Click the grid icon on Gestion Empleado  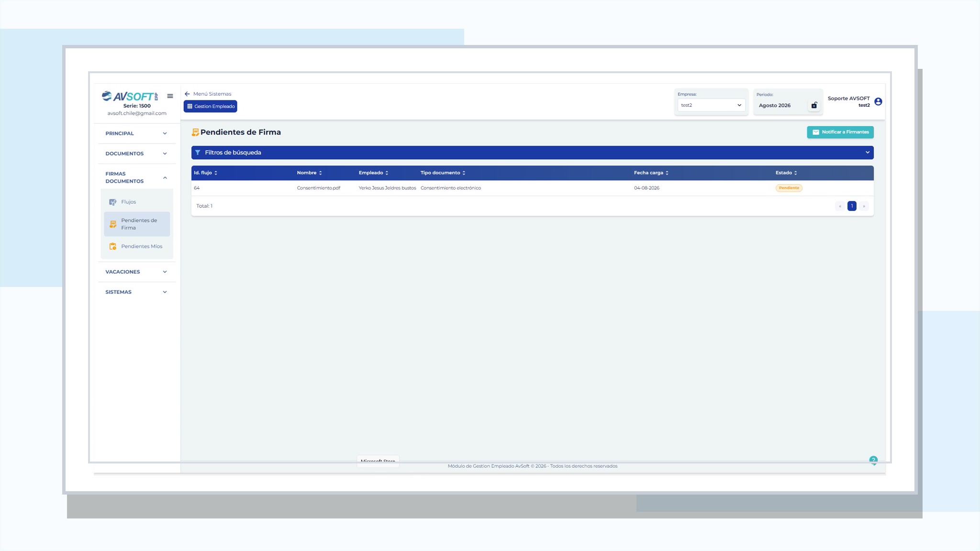[190, 106]
